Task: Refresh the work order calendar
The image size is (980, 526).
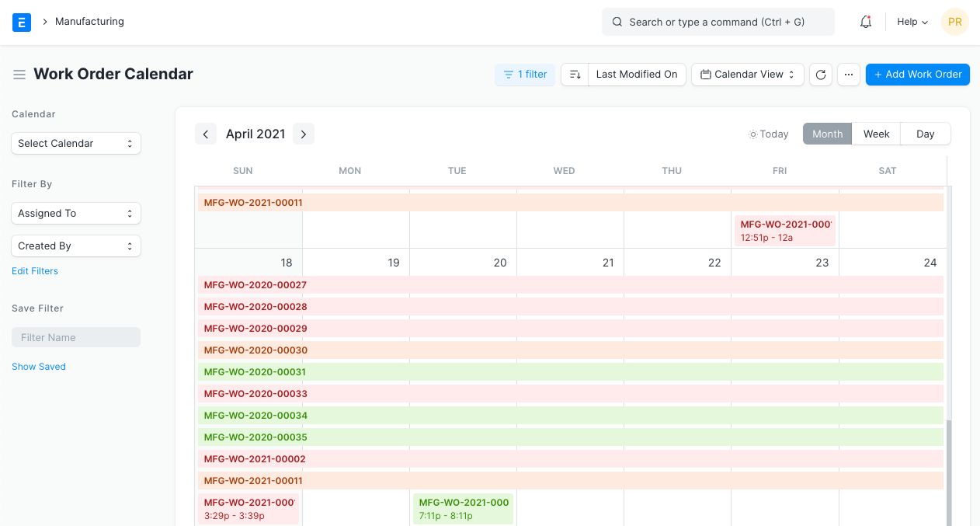Action: tap(821, 75)
